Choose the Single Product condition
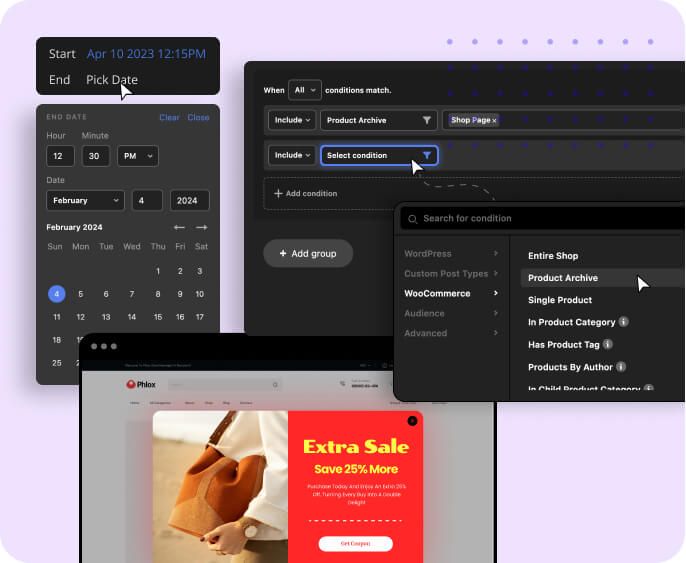686x563 pixels. [x=560, y=300]
